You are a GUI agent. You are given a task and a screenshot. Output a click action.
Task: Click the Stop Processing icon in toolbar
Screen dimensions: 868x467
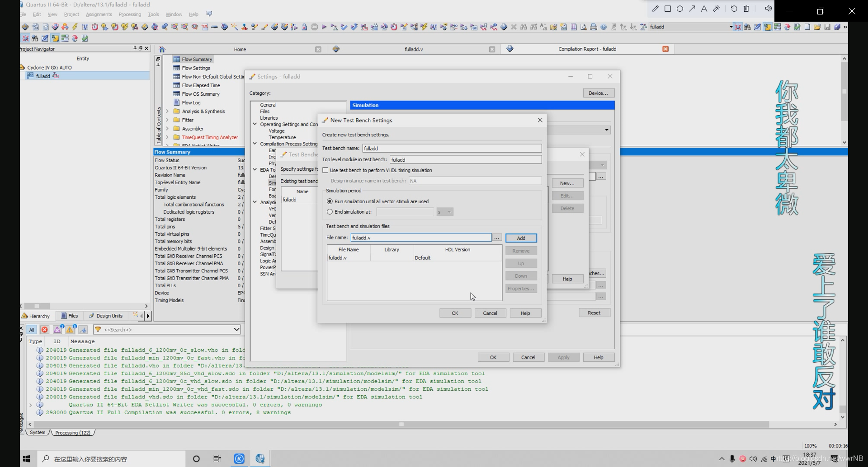point(314,27)
